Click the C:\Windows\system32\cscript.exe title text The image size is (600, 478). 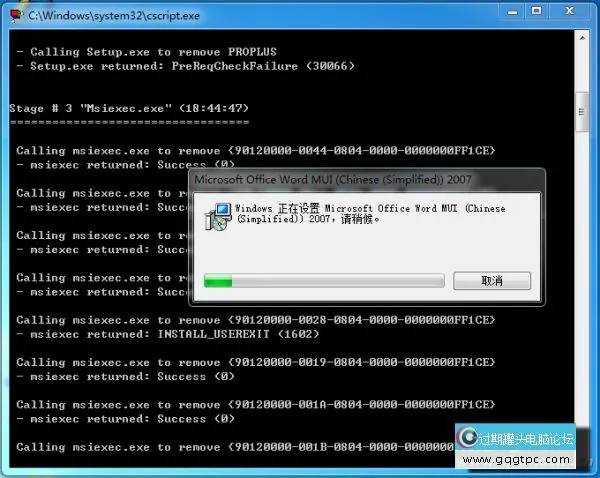click(x=114, y=16)
